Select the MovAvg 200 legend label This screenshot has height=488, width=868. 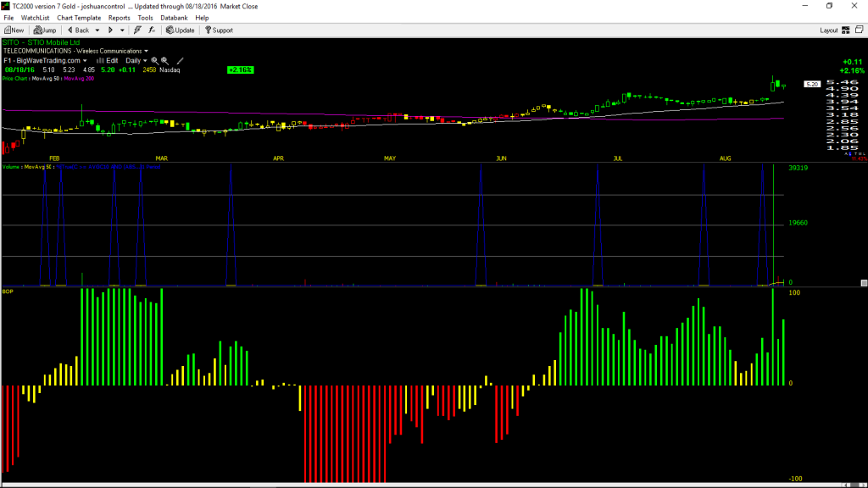79,79
